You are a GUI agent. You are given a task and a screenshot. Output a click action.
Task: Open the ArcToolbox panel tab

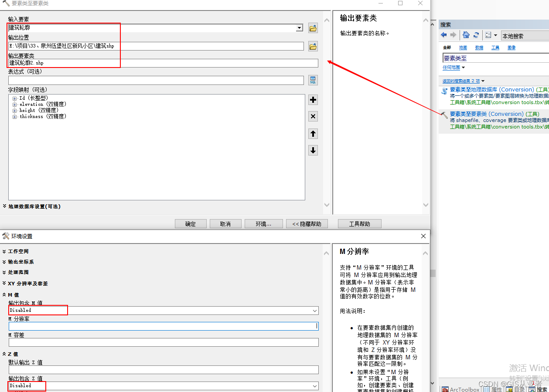461,389
